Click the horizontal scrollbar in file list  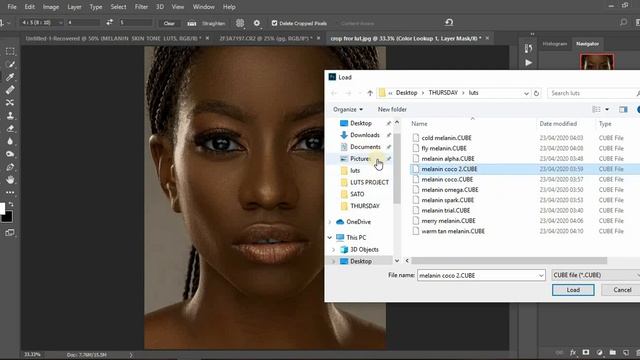[x=509, y=260]
